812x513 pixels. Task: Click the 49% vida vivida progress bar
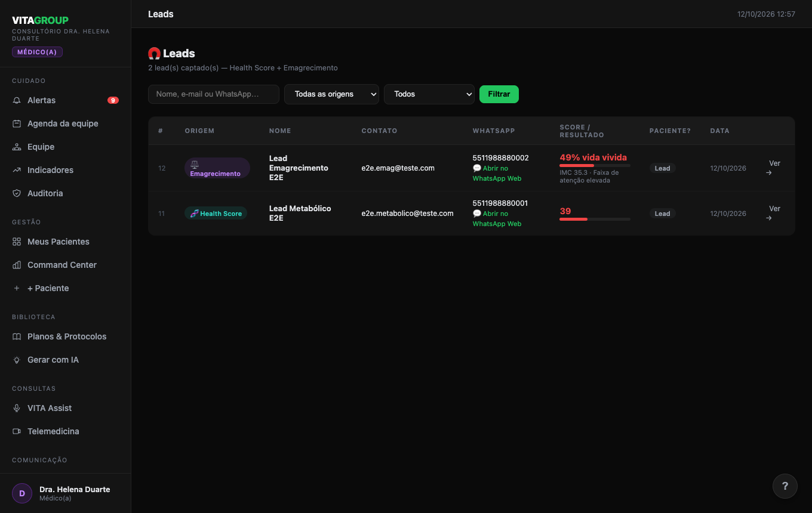click(x=595, y=165)
